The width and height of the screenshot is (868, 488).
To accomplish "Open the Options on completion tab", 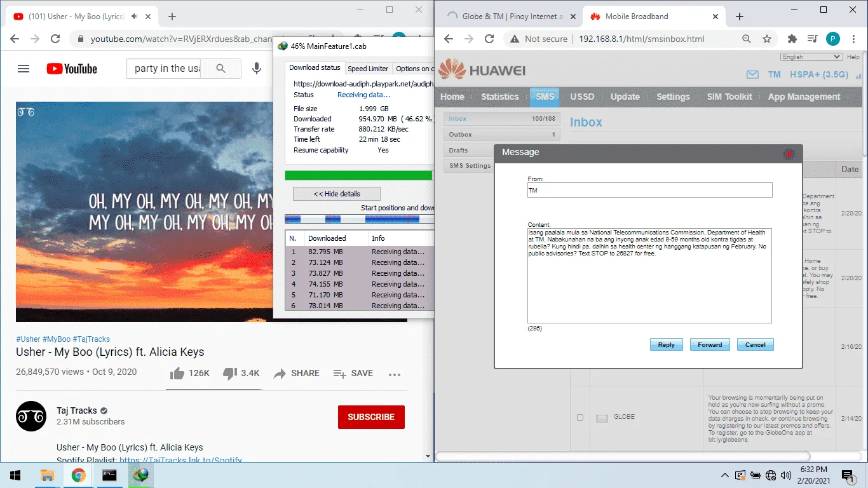I will click(414, 69).
